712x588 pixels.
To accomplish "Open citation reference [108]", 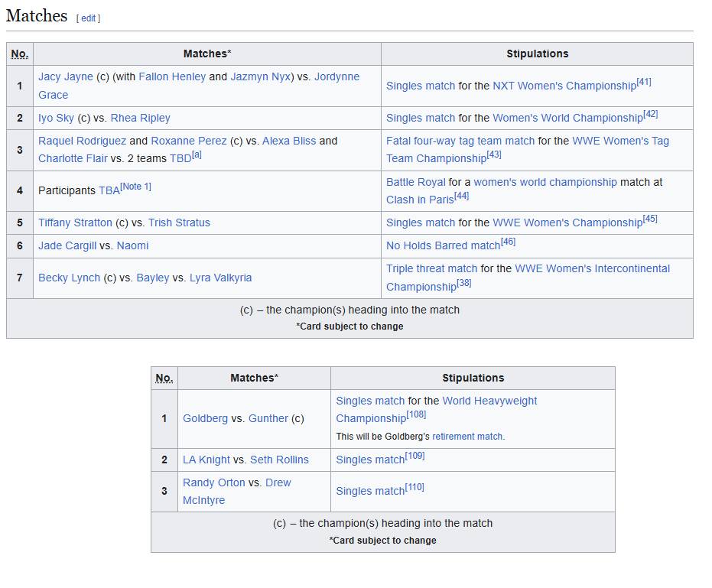I will pos(416,414).
